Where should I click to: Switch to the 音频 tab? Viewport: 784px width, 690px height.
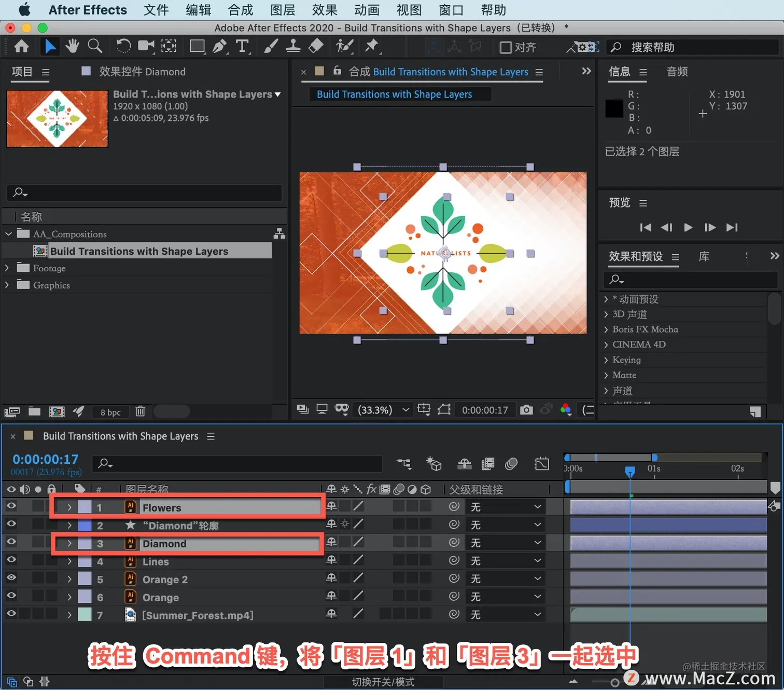click(677, 72)
